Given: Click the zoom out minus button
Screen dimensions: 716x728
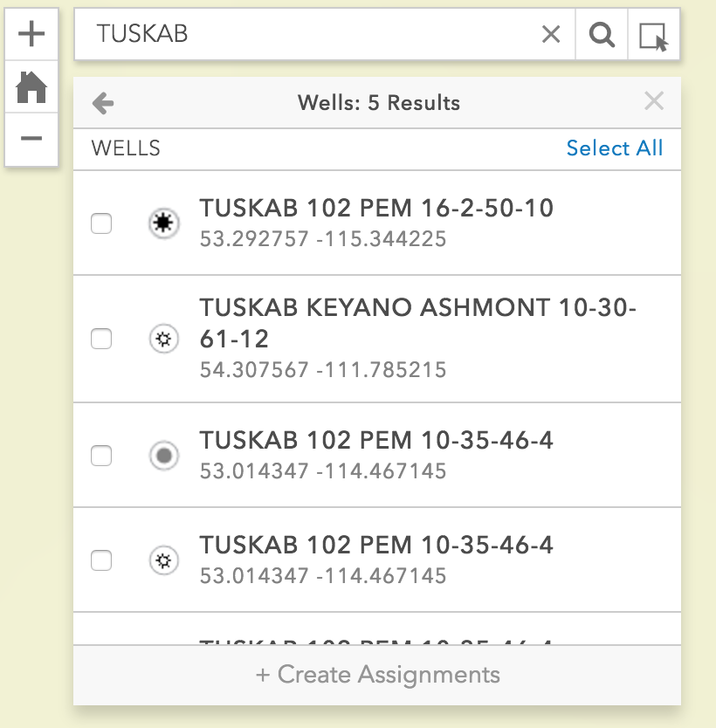Looking at the screenshot, I should (31, 138).
